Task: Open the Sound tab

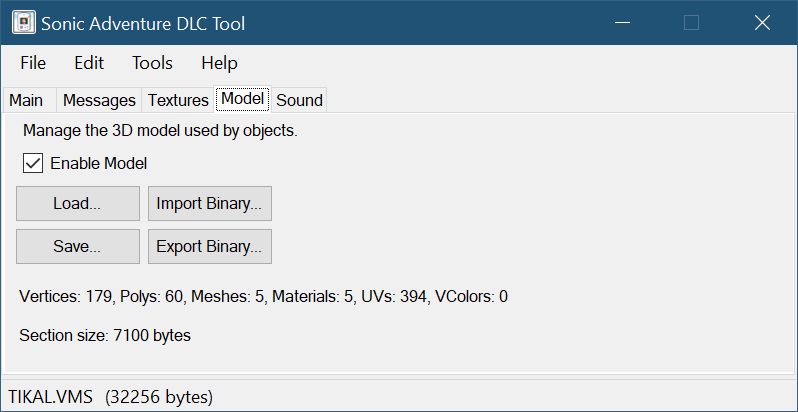Action: [x=299, y=100]
